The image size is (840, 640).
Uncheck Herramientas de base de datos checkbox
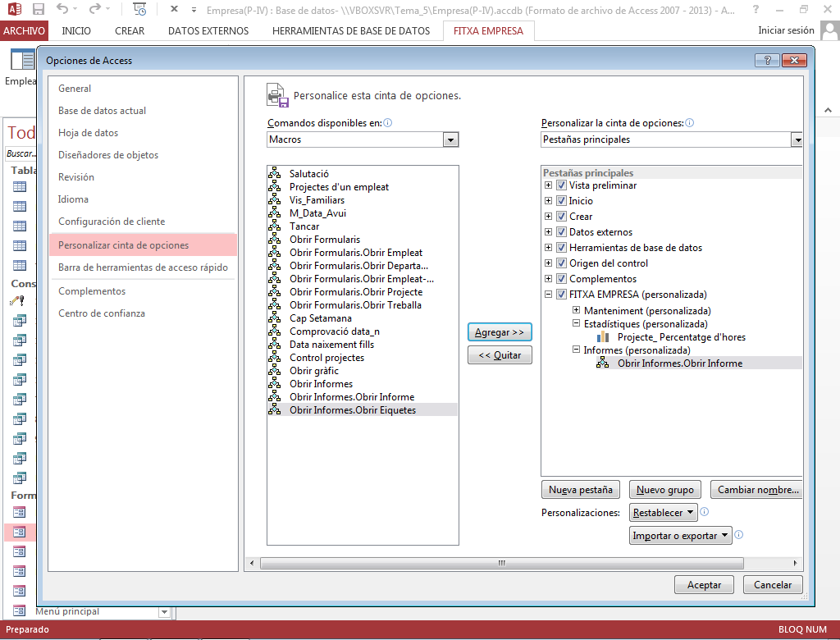561,248
